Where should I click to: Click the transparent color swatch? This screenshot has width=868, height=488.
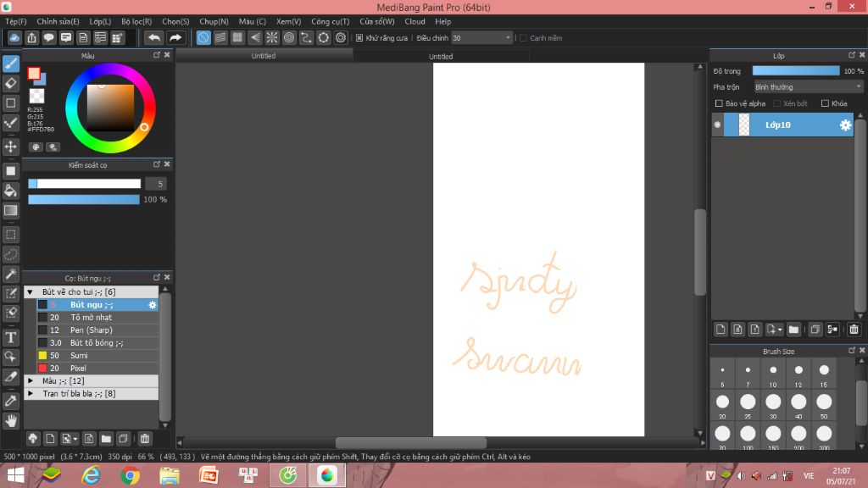pyautogui.click(x=36, y=96)
